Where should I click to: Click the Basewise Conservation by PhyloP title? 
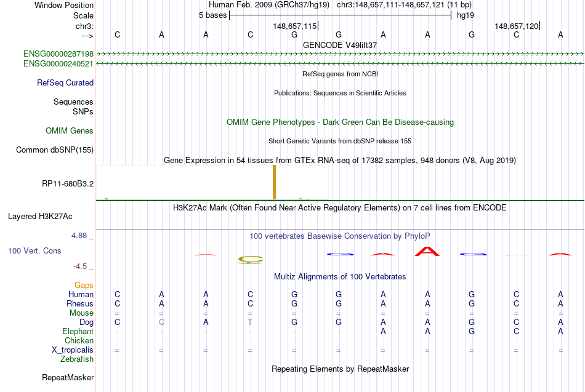(x=340, y=236)
